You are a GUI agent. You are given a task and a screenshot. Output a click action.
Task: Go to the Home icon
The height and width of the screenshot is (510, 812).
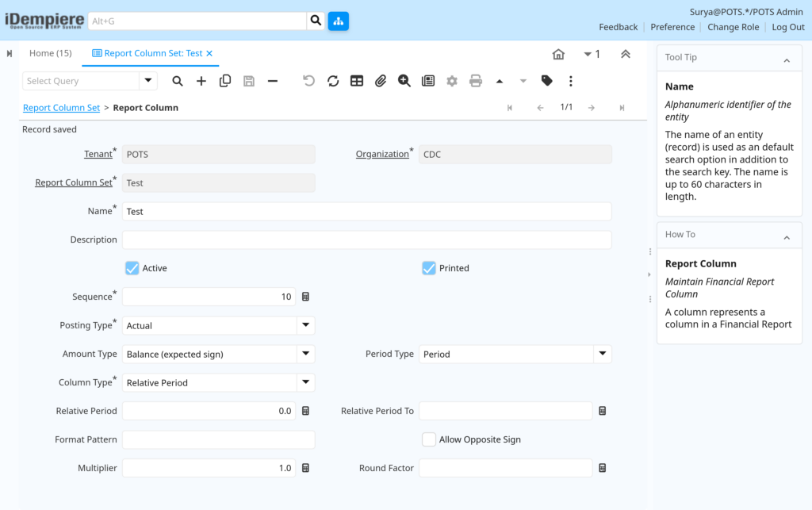point(558,54)
